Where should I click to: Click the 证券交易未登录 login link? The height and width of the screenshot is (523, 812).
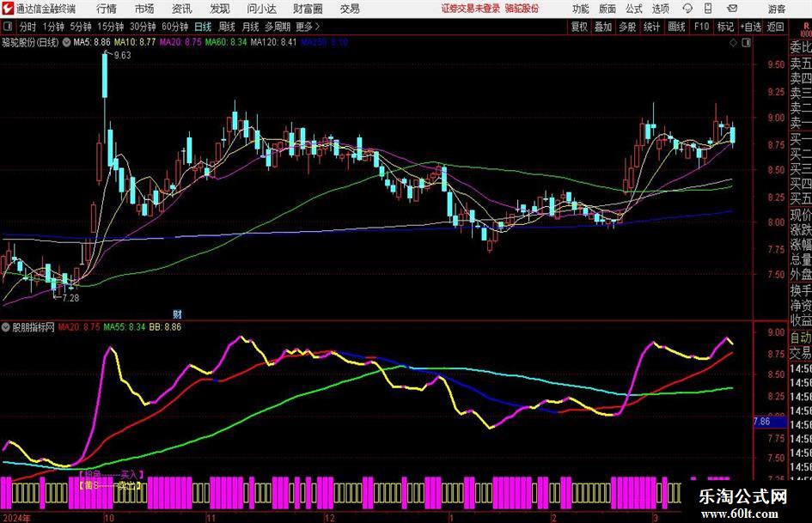click(471, 9)
